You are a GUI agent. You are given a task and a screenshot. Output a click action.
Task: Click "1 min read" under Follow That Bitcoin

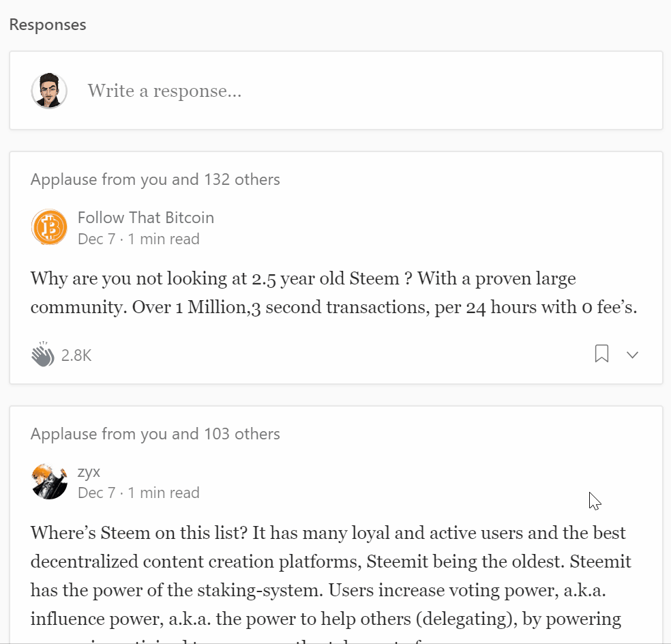point(164,239)
